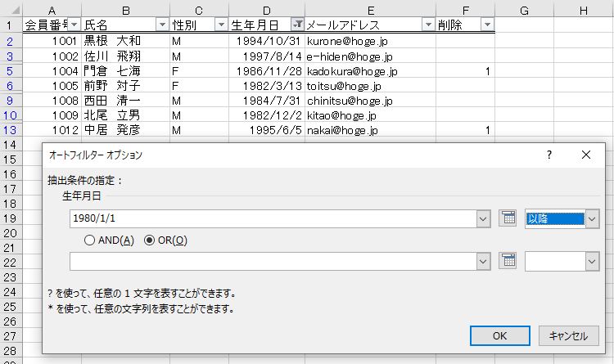Expand the second criteria value dropdown arrow

(483, 261)
